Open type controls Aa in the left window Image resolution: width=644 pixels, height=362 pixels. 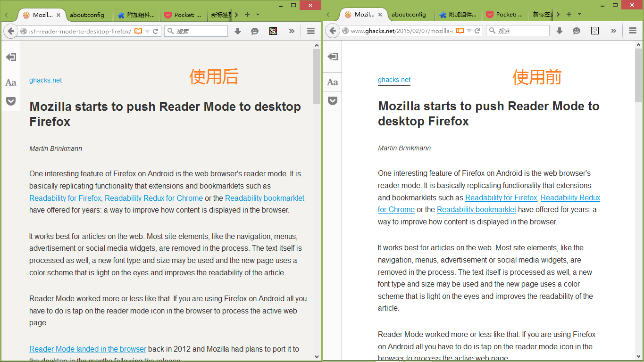click(11, 82)
